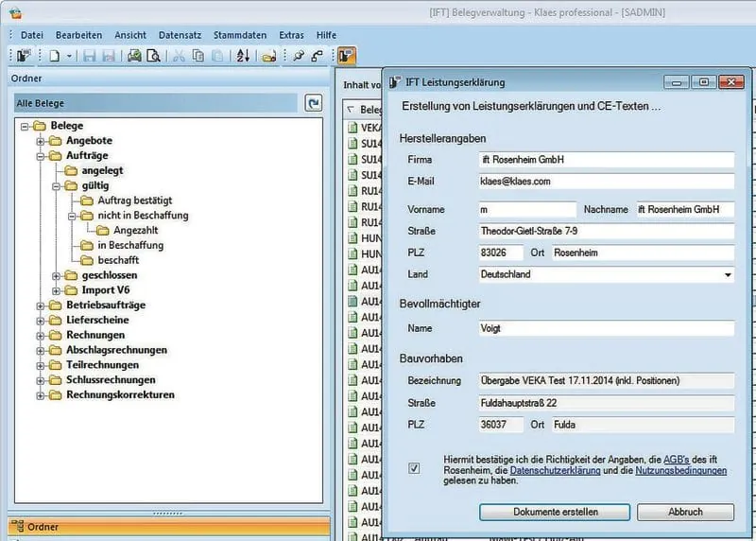
Task: Open the Land dropdown showing Deutschland
Action: tap(728, 275)
